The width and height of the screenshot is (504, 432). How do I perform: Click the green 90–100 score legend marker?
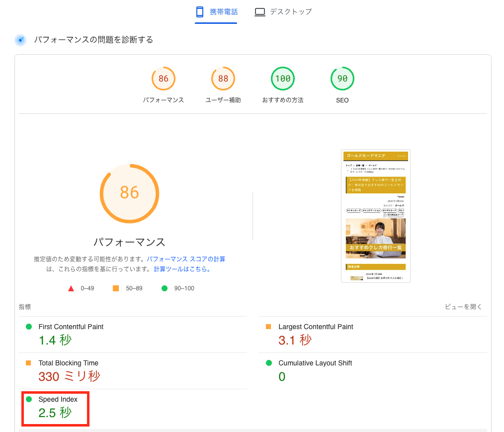165,288
